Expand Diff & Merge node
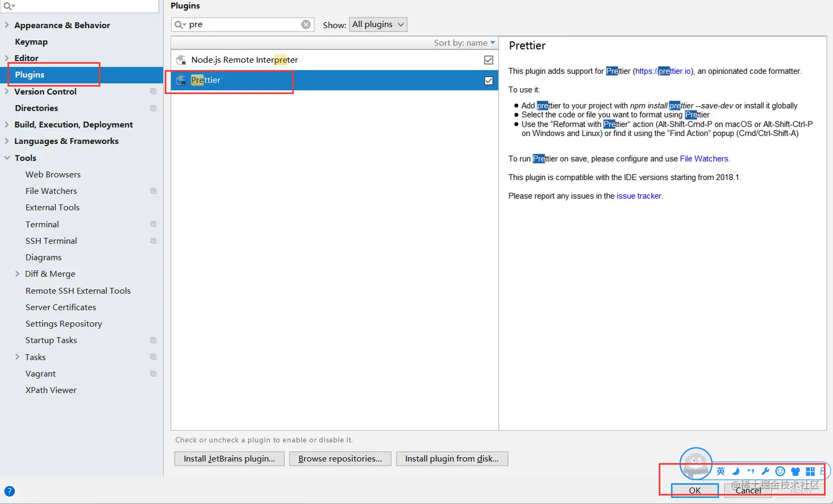833x504 pixels. (17, 274)
